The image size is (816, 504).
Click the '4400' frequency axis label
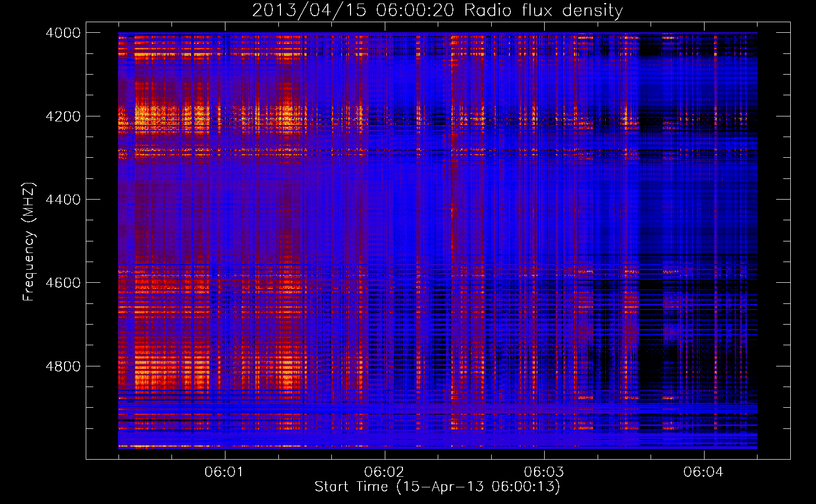pyautogui.click(x=63, y=200)
